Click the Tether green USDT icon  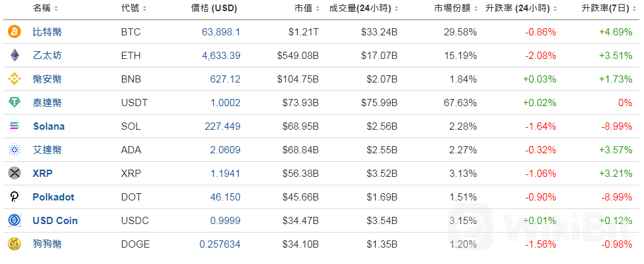coord(14,103)
